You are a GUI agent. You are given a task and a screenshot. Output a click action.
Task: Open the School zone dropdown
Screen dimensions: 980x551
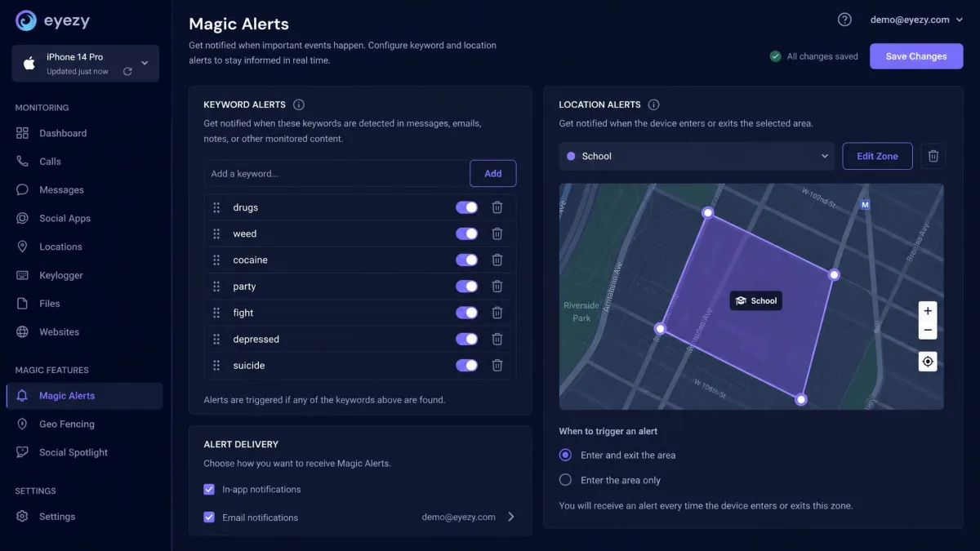pyautogui.click(x=697, y=156)
